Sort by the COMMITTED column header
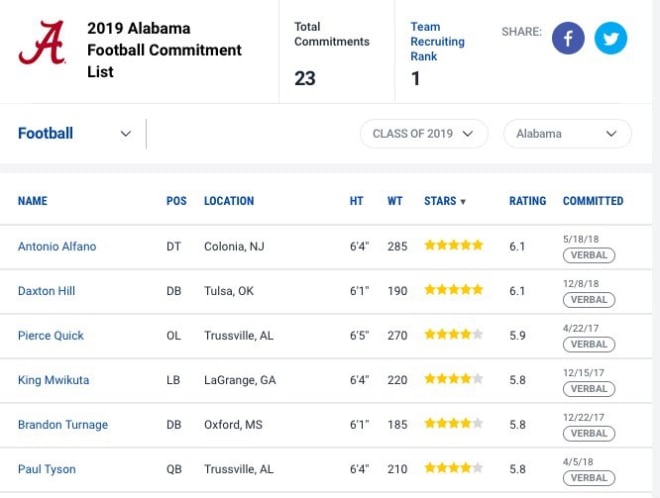 [593, 201]
